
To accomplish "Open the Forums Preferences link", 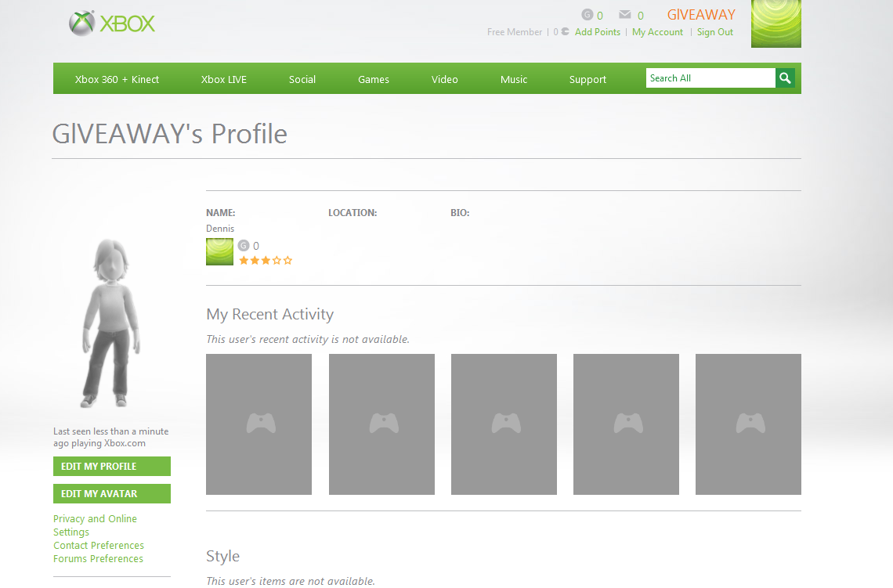I will (98, 559).
